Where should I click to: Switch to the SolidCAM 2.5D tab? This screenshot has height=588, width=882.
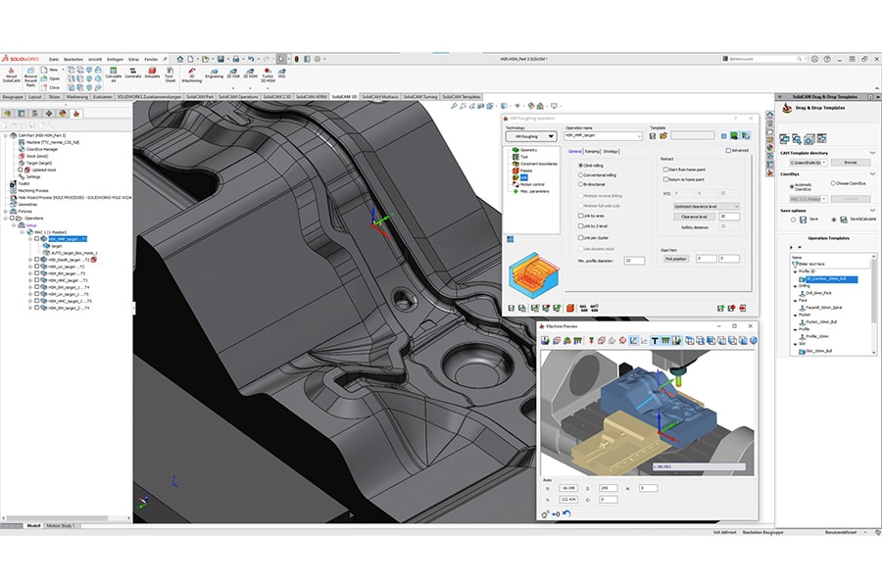tap(276, 97)
